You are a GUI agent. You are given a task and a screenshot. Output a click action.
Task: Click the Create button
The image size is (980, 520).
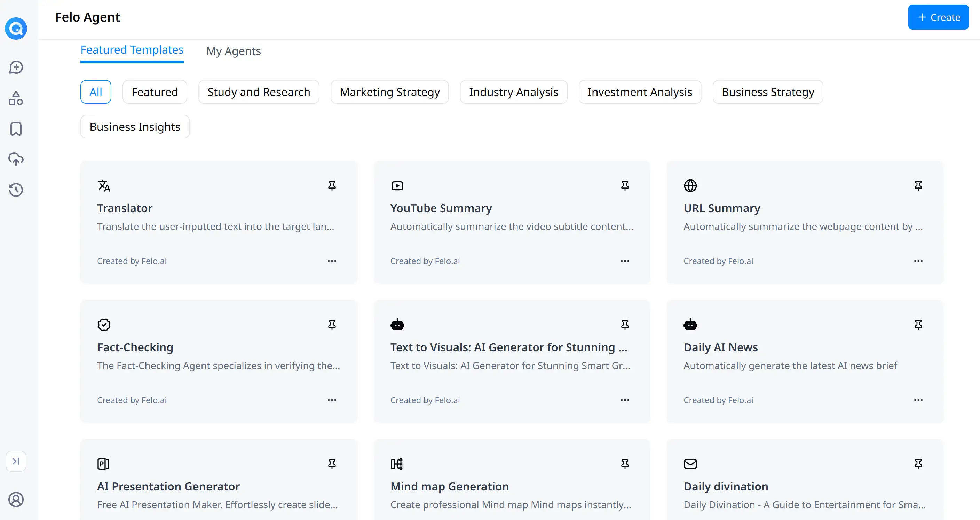pos(939,17)
